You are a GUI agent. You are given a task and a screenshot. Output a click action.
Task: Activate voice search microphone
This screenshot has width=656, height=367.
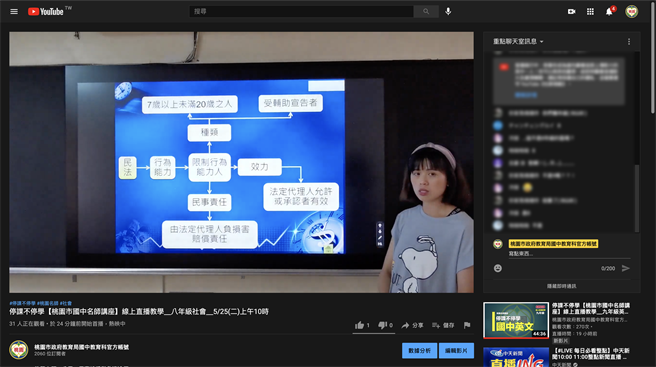point(448,11)
